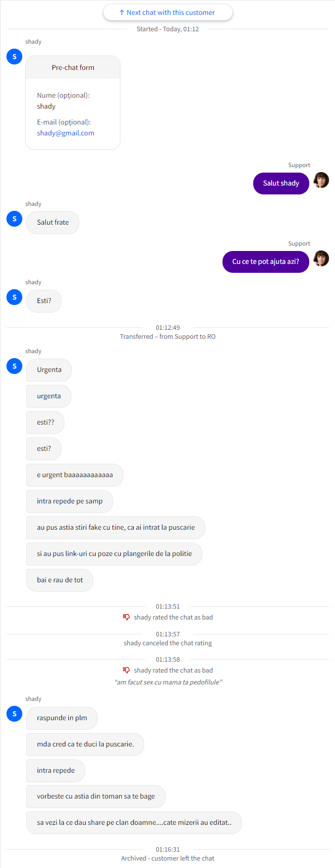Click the first thumbs-down rating icon

click(126, 617)
